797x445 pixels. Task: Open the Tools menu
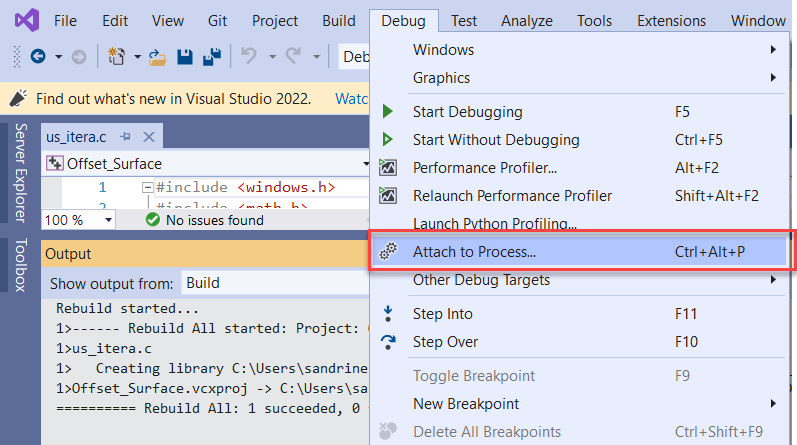[594, 21]
